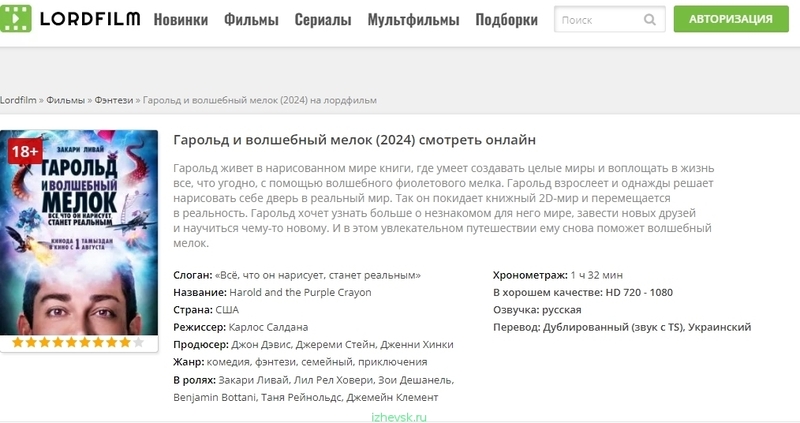Click the runtime value 1 ч 32 мин
Viewport: 800px width, 423px height.
(596, 275)
